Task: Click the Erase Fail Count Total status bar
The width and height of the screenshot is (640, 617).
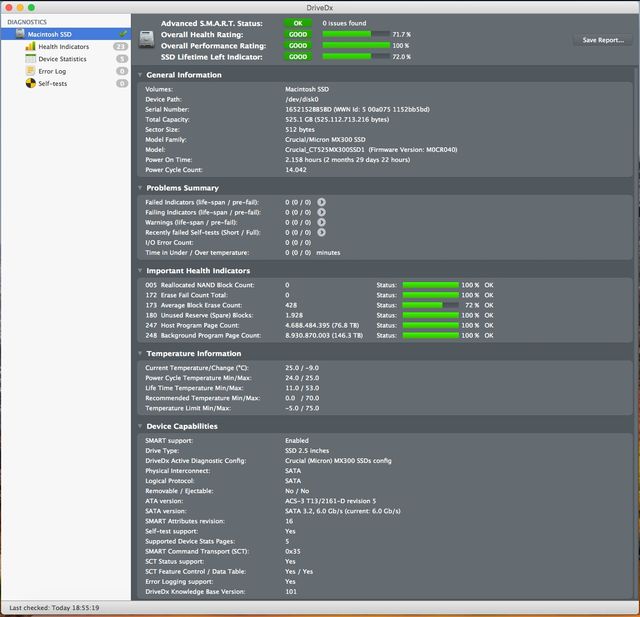Action: click(x=431, y=295)
